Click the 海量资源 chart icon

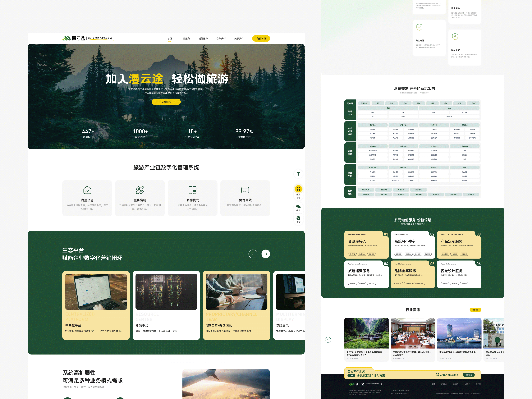pos(87,190)
